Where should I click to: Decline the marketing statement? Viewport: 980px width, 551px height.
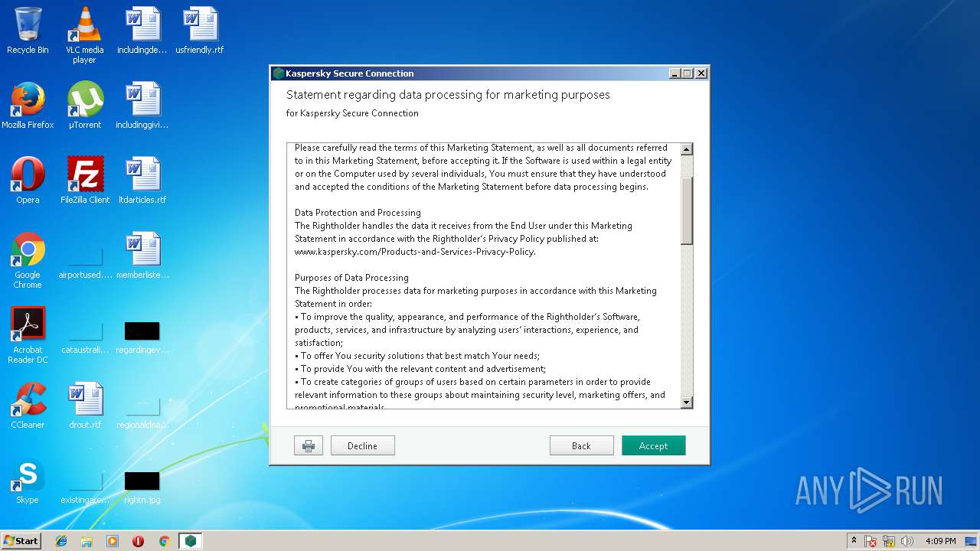362,445
